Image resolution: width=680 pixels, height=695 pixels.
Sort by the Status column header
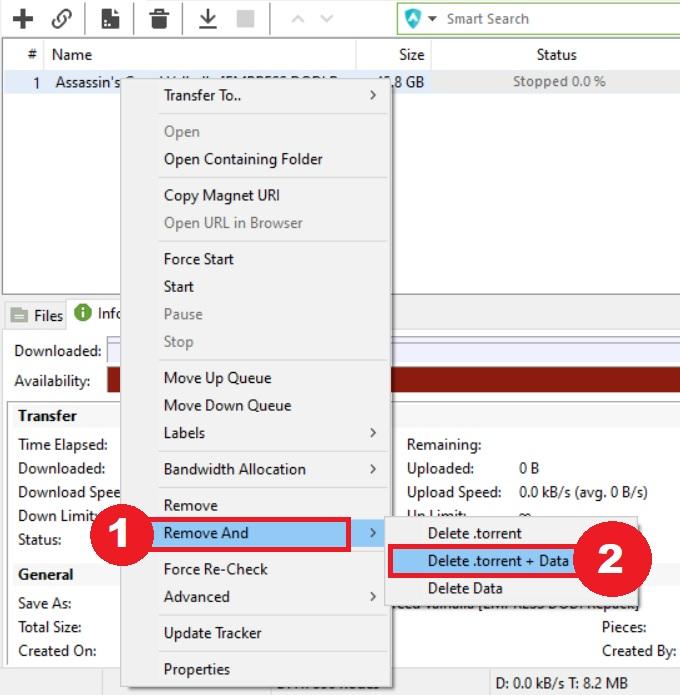[x=556, y=55]
